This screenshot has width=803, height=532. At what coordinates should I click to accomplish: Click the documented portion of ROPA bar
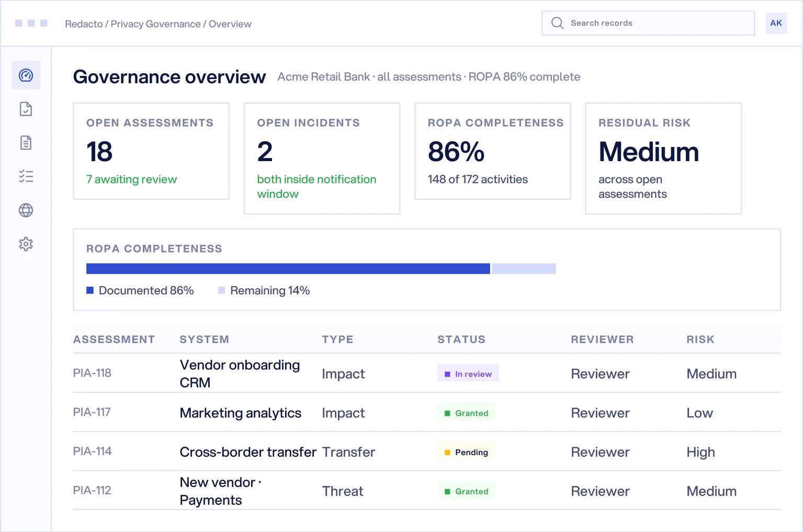click(x=288, y=269)
